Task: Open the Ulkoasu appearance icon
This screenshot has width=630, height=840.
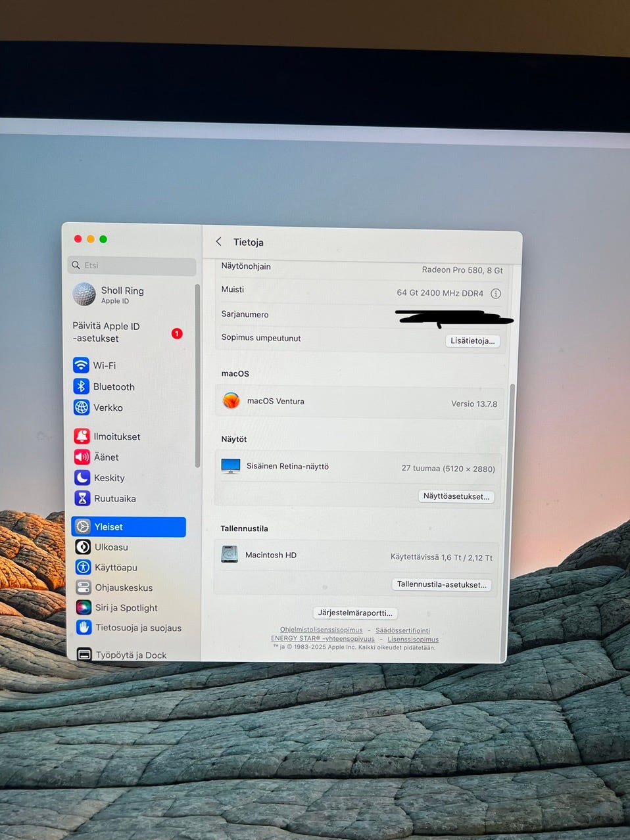Action: click(83, 547)
